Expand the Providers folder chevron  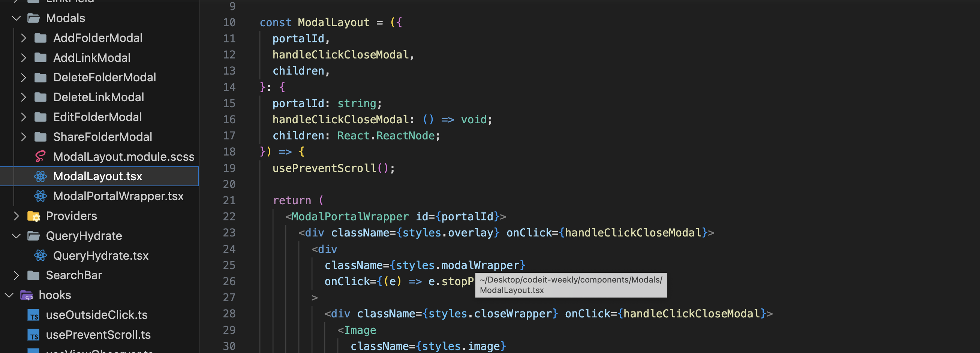pos(16,216)
